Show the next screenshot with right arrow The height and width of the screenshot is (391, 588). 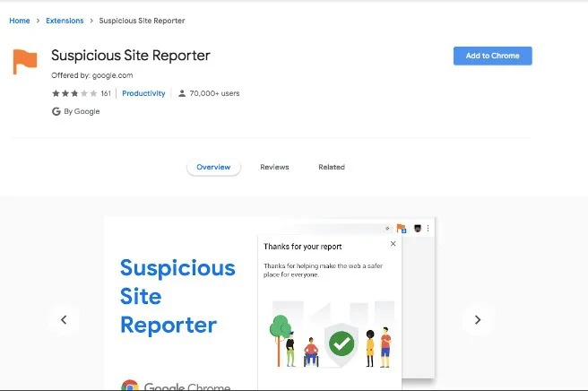pyautogui.click(x=478, y=319)
